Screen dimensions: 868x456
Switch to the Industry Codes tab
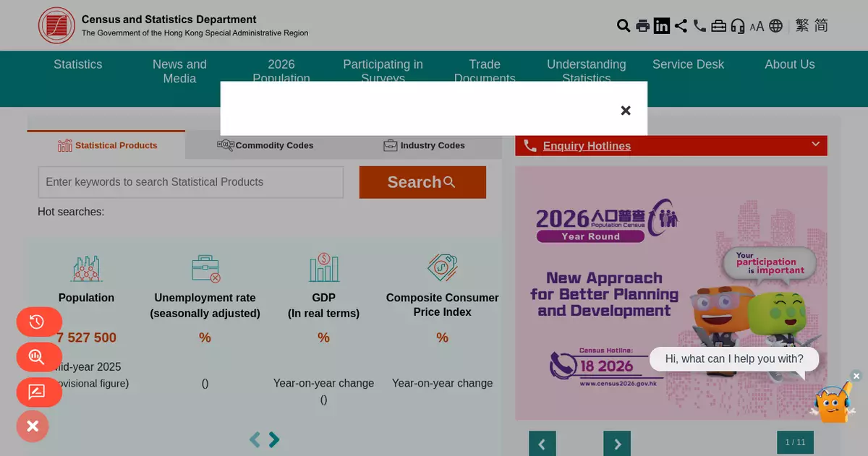tap(424, 145)
